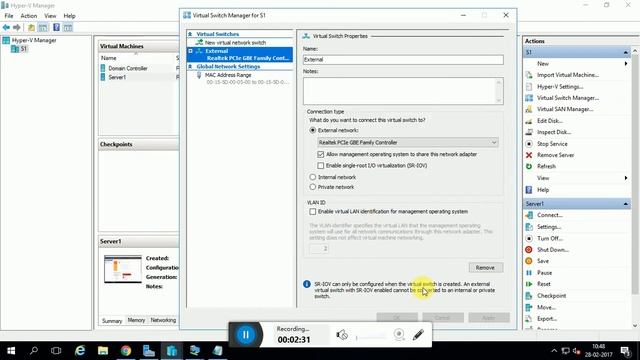Select External network radio button
The width and height of the screenshot is (640, 360).
tap(313, 130)
